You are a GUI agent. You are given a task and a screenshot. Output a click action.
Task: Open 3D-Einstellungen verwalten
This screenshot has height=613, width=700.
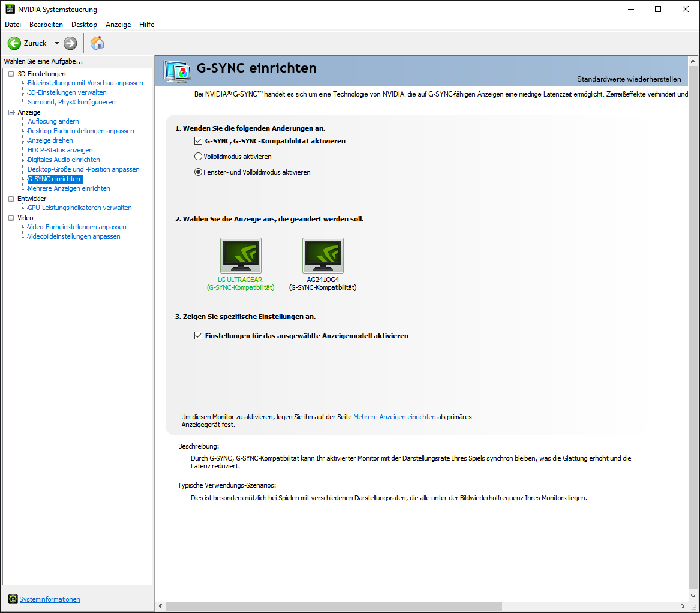[x=67, y=92]
